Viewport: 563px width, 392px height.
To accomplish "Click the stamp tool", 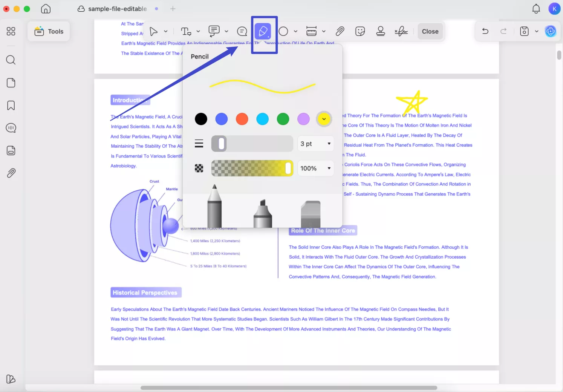I will (x=381, y=31).
